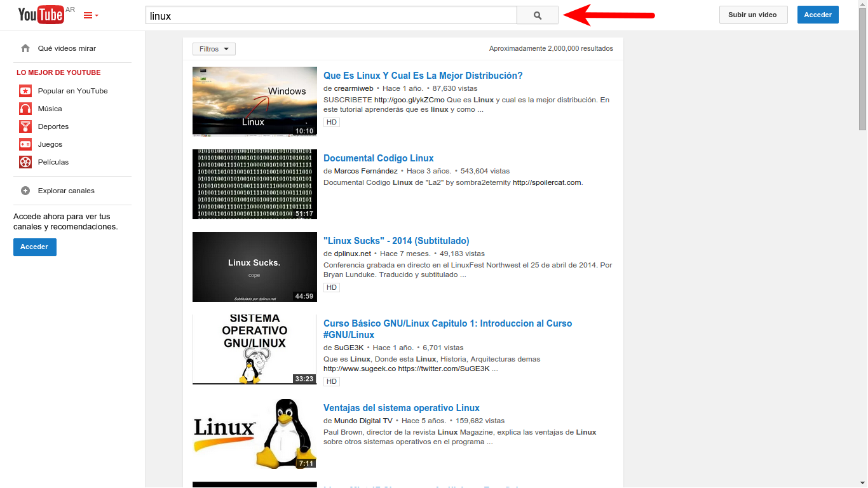Open the crearmiweb channel link
Screen dimensions: 868x488
354,88
